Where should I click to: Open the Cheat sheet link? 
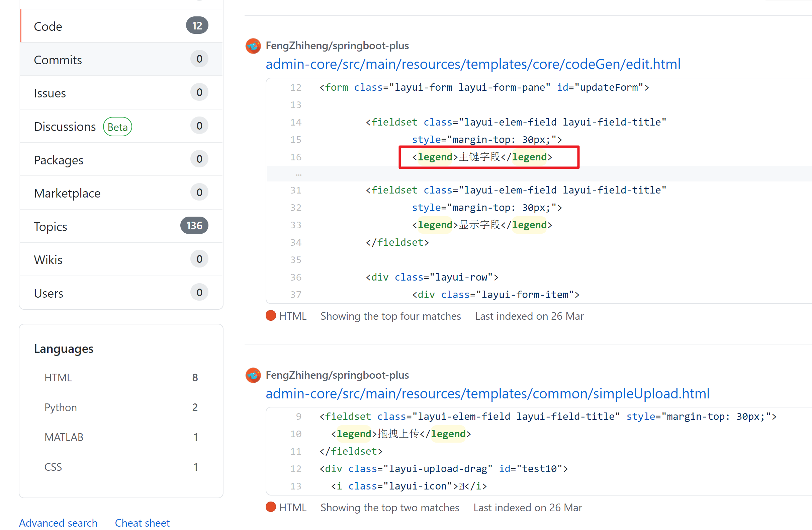(142, 523)
